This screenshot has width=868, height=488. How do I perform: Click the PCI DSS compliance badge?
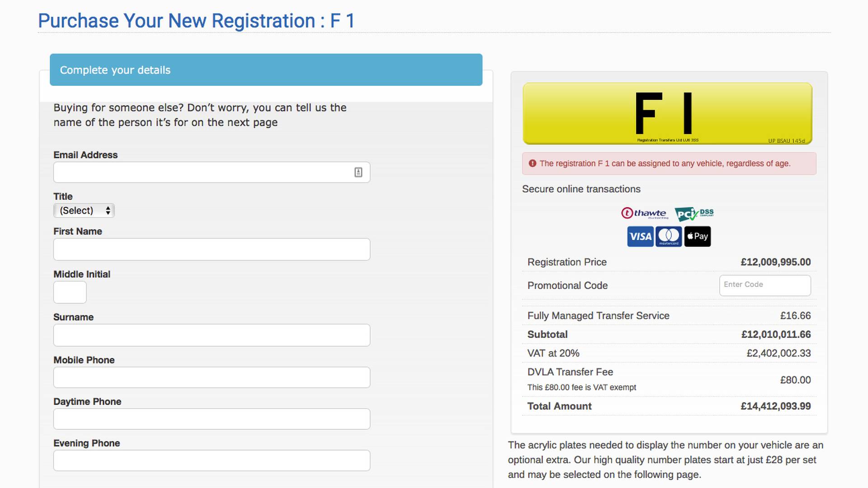point(694,214)
